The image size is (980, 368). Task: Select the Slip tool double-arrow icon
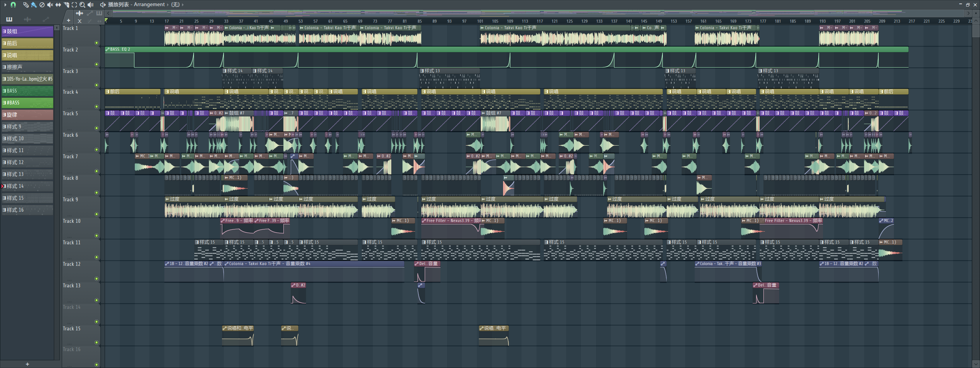pos(58,5)
